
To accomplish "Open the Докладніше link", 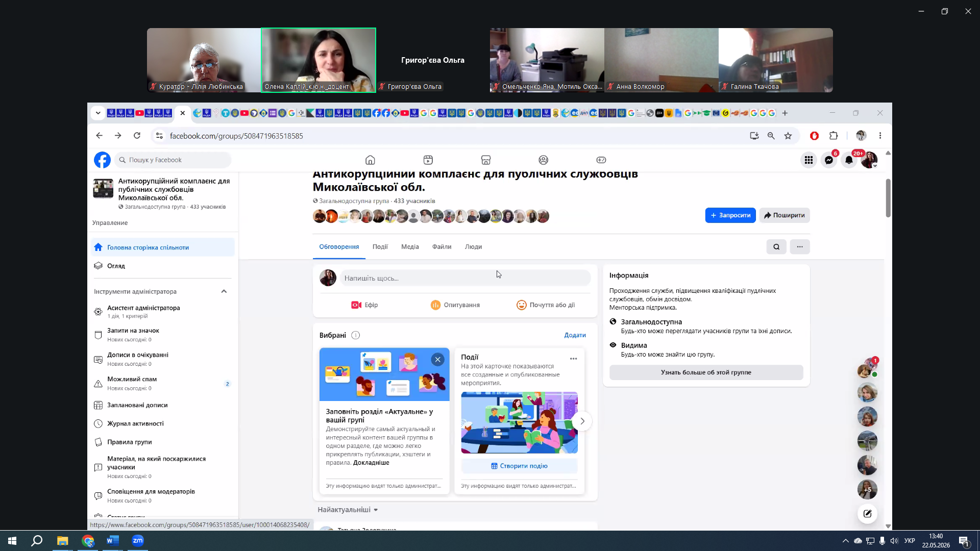I will pos(371,463).
